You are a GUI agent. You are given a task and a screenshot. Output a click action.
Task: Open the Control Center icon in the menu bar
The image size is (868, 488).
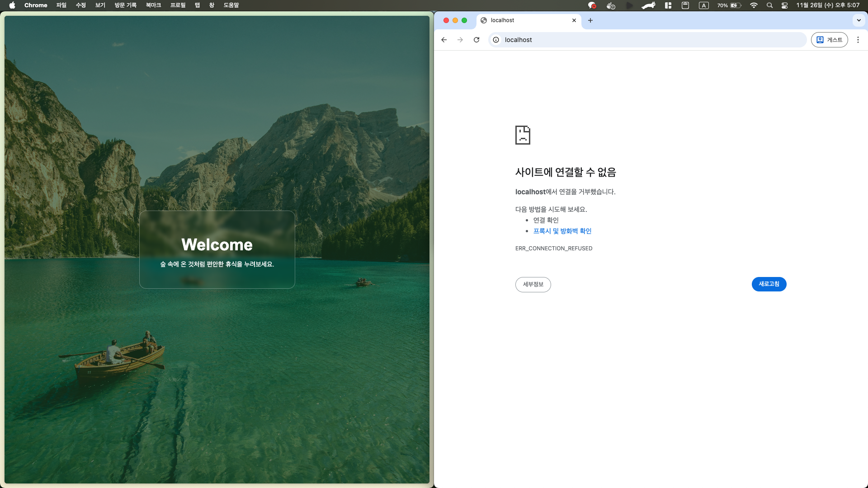coord(785,5)
